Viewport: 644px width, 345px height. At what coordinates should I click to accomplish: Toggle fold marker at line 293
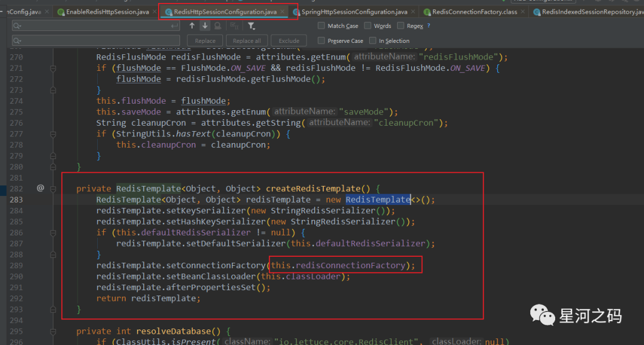[x=53, y=309]
